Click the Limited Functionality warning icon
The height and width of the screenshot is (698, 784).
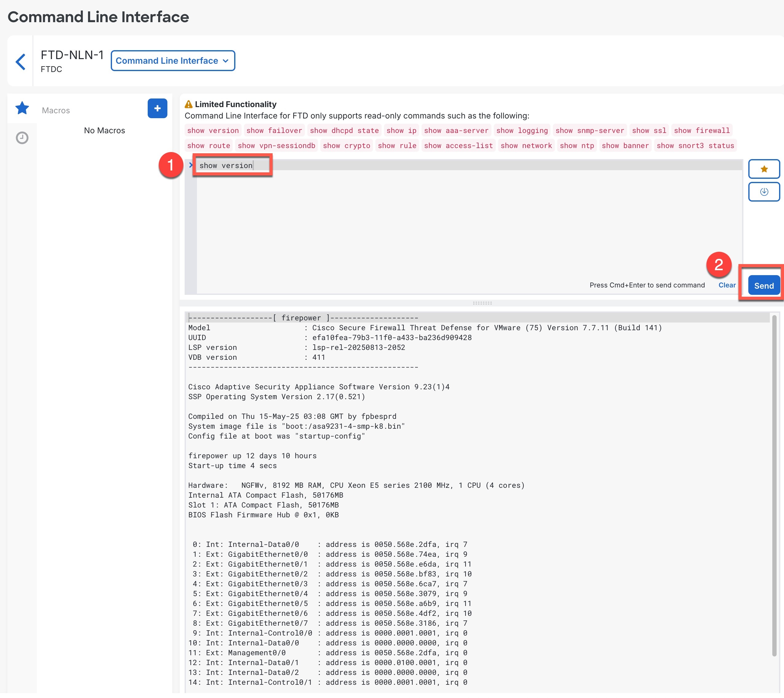pos(188,104)
